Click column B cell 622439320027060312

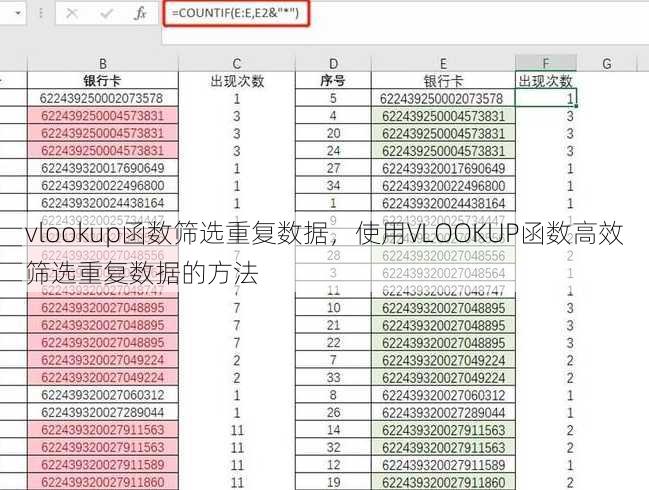[x=103, y=395]
